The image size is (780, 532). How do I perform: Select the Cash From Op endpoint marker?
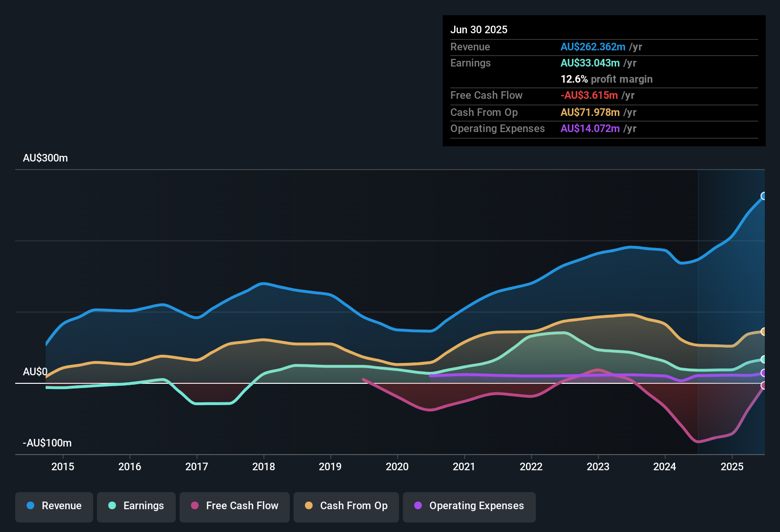764,332
